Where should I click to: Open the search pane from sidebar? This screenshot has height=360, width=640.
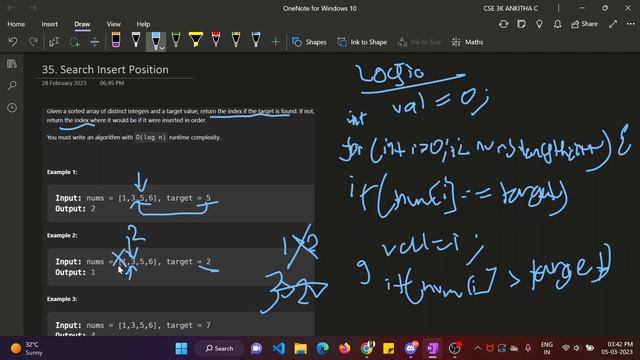(x=12, y=86)
